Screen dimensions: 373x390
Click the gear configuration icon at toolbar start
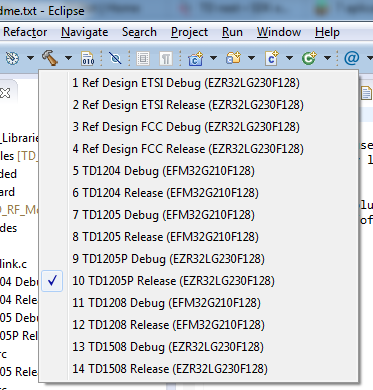coord(12,58)
